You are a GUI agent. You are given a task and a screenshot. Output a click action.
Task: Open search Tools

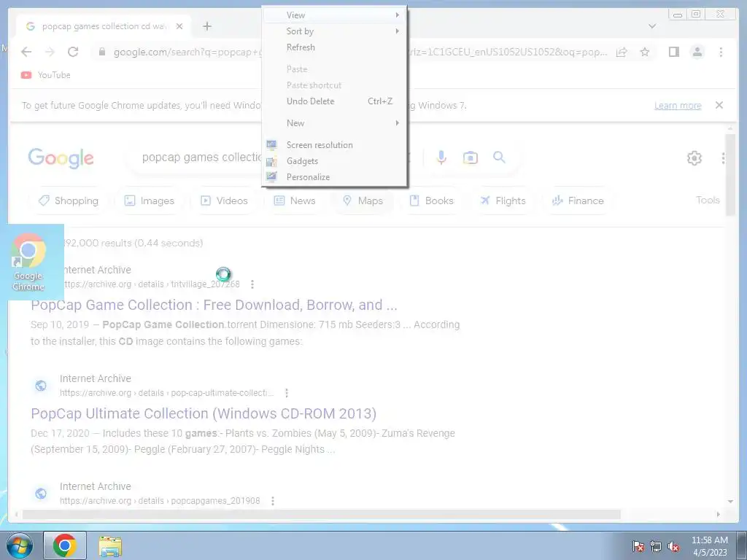point(708,200)
